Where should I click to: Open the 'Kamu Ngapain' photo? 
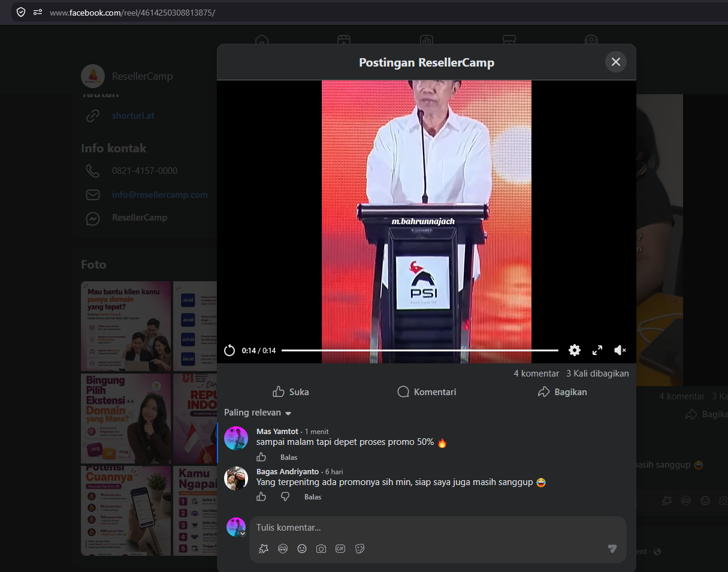pyautogui.click(x=195, y=511)
